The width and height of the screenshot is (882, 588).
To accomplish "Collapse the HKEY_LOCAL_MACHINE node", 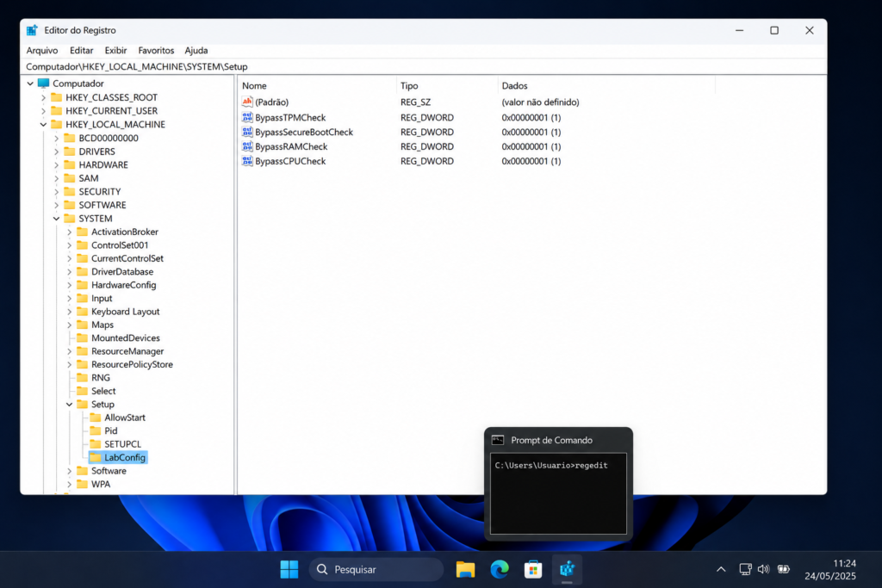I will [43, 124].
